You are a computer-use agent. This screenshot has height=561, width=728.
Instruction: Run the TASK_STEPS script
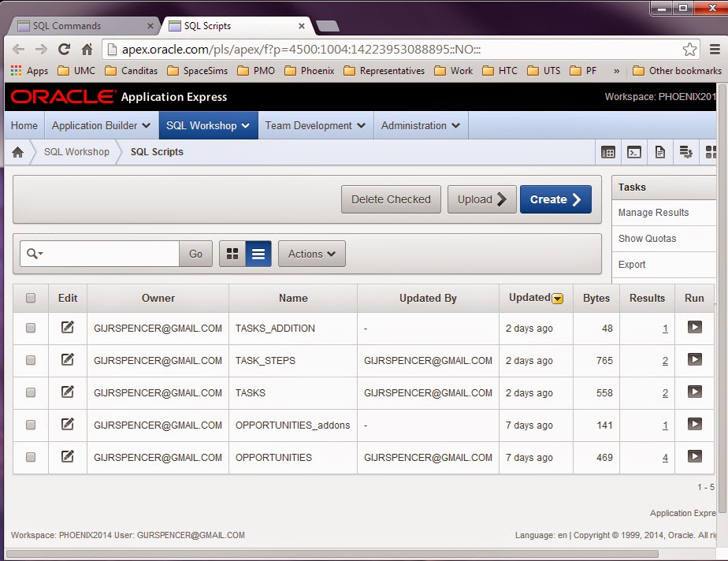click(x=694, y=359)
